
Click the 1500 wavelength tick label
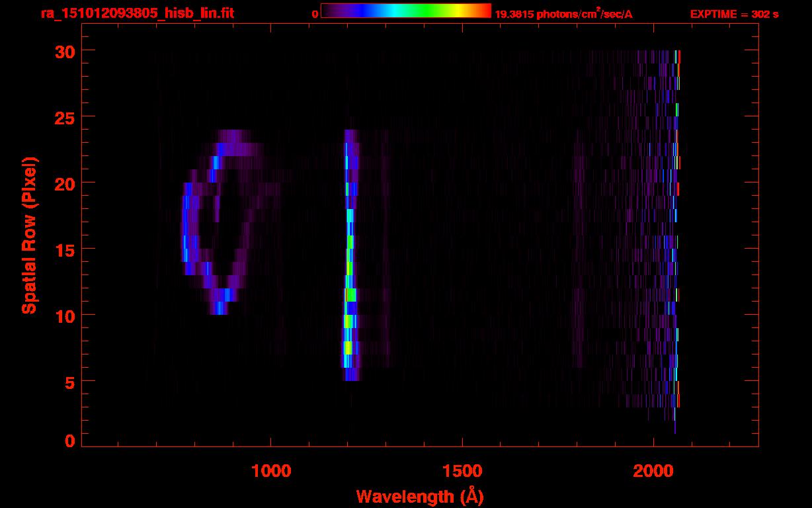[x=462, y=471]
